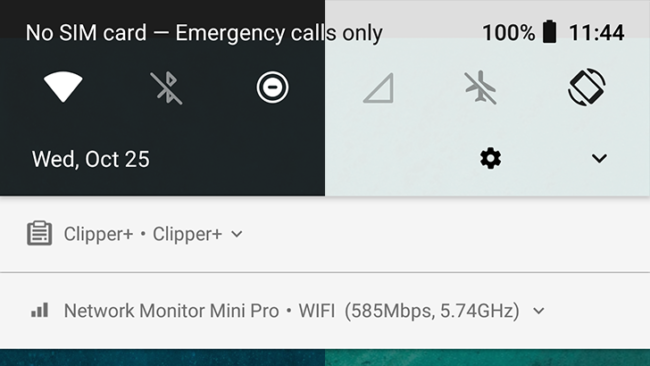The width and height of the screenshot is (650, 366).
Task: Tap the cellular data signal icon
Action: click(378, 88)
